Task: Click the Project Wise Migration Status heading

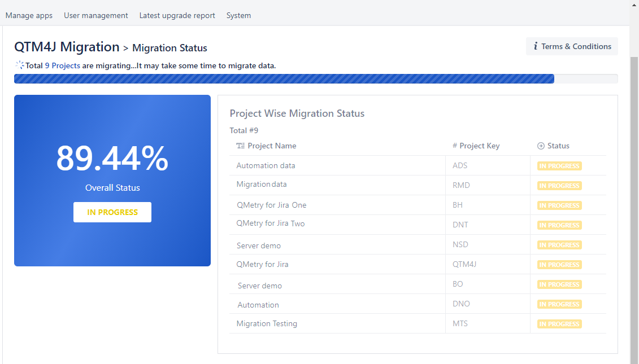Action: (297, 113)
